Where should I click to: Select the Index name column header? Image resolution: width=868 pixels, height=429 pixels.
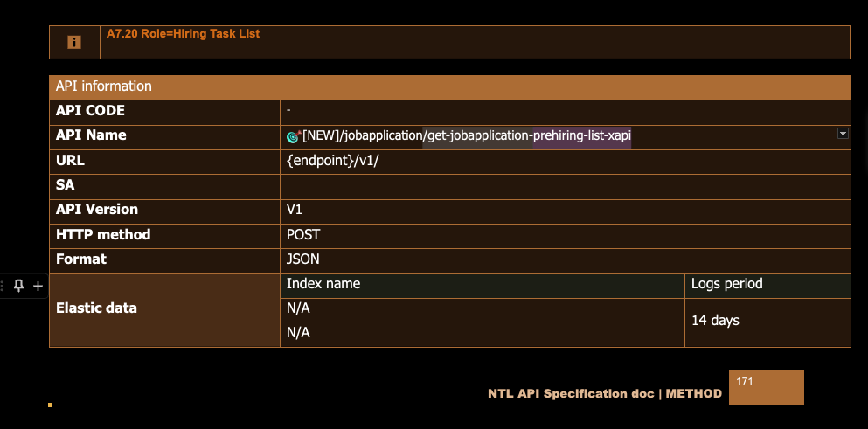pyautogui.click(x=323, y=284)
